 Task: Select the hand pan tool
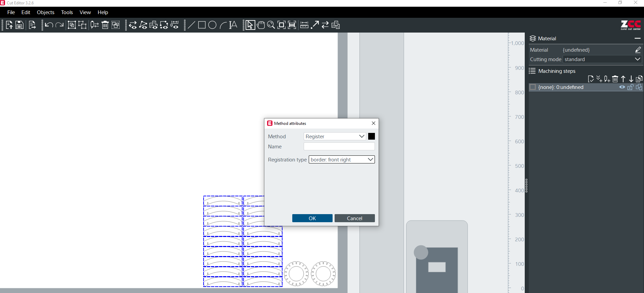click(261, 25)
